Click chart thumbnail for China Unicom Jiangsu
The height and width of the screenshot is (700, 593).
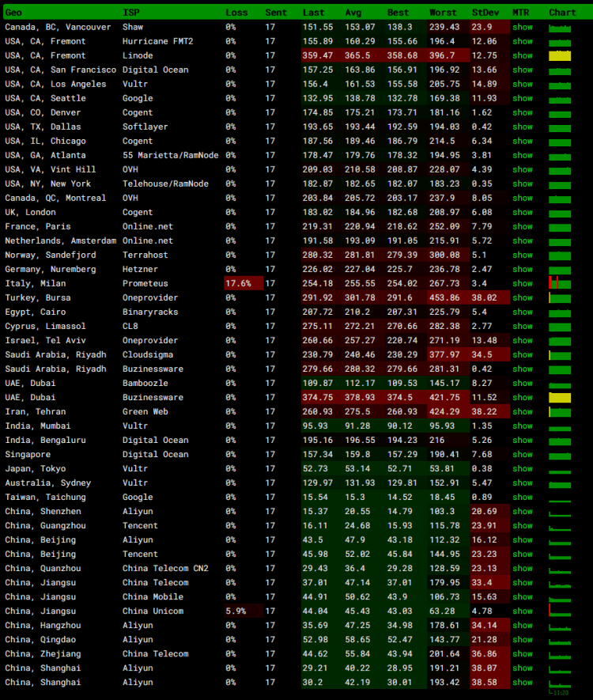[x=560, y=611]
